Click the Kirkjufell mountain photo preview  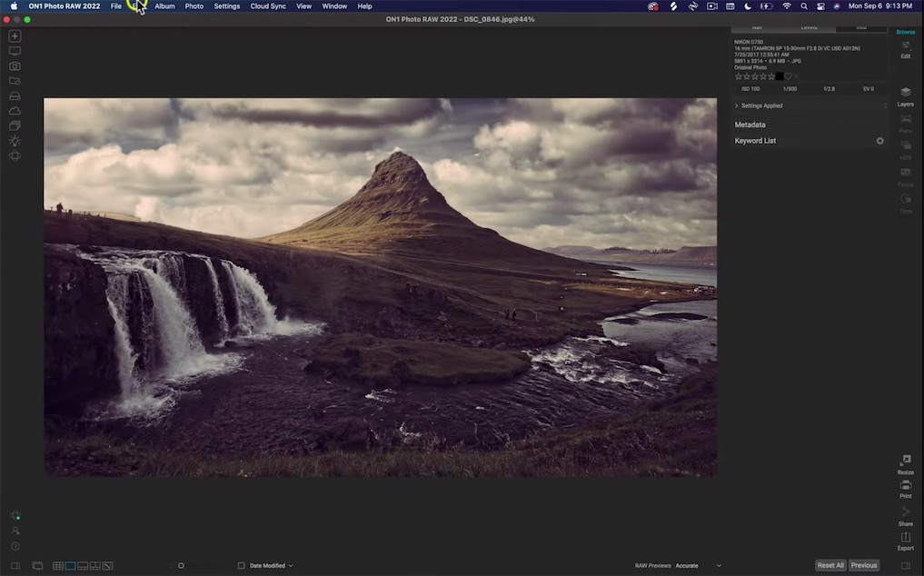click(380, 287)
